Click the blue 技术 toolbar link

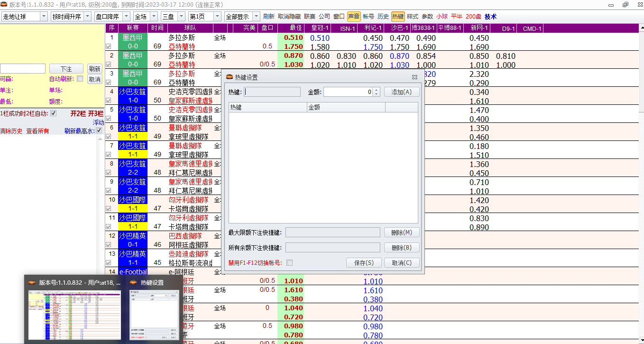[490, 16]
